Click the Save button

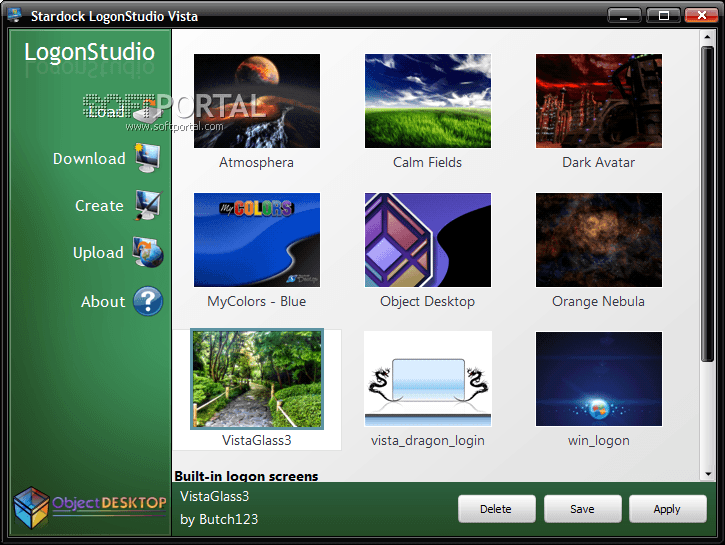(x=582, y=509)
